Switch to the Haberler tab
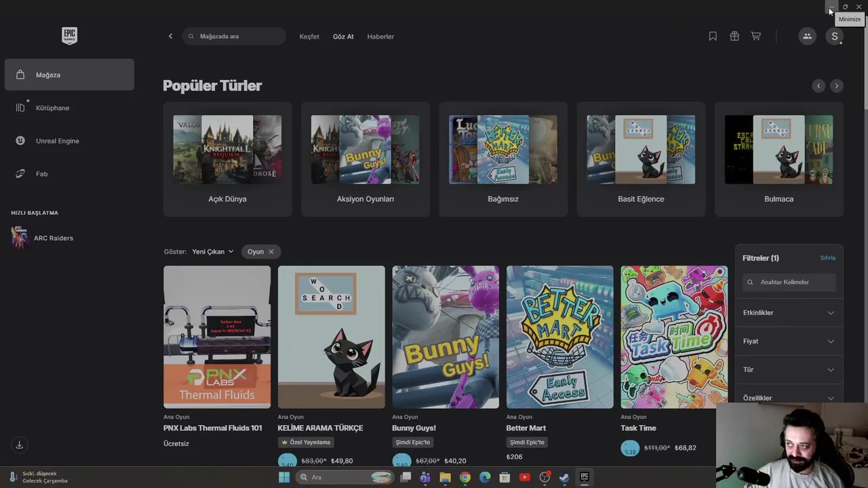 point(380,37)
